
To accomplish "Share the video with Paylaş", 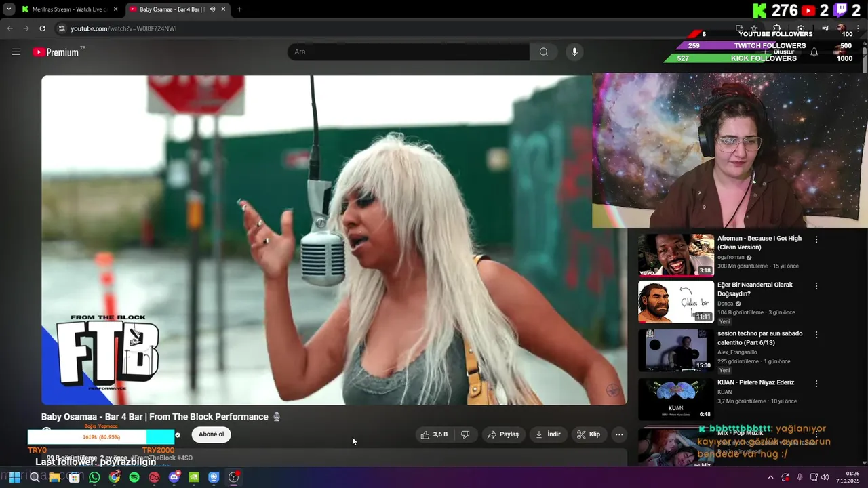I will (x=503, y=434).
